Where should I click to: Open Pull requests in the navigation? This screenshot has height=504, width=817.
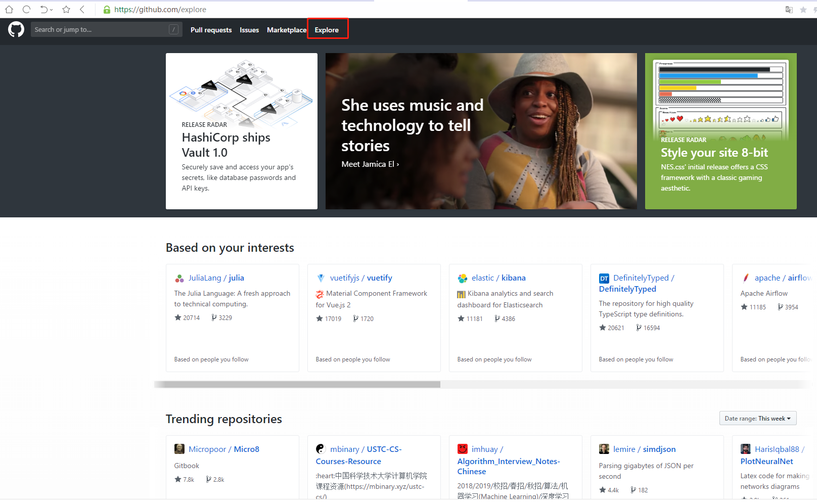[211, 30]
